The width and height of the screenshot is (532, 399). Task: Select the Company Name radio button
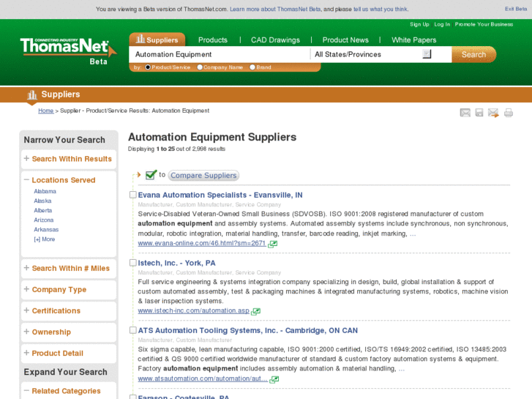click(200, 67)
